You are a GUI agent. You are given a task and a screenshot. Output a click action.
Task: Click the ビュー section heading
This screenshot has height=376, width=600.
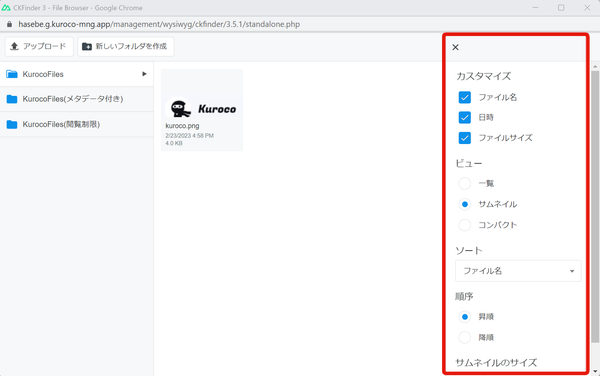pyautogui.click(x=469, y=164)
